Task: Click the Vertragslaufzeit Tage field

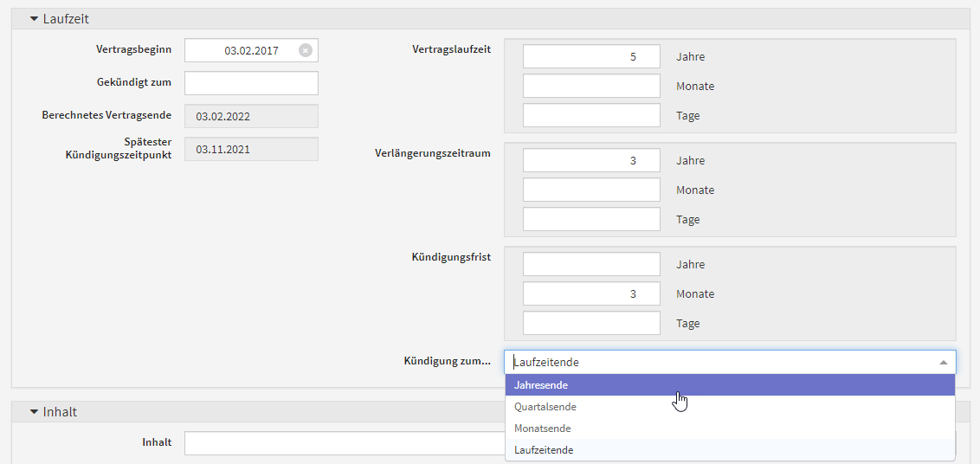Action: tap(591, 116)
